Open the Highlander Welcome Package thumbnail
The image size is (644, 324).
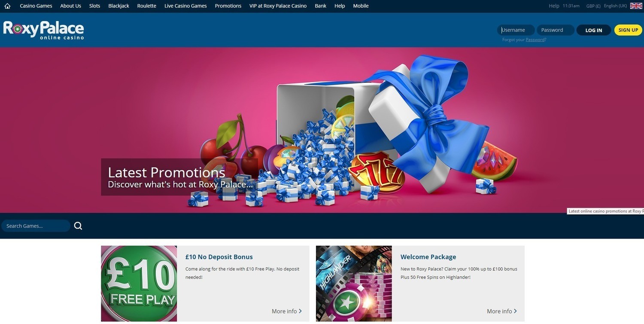(354, 284)
